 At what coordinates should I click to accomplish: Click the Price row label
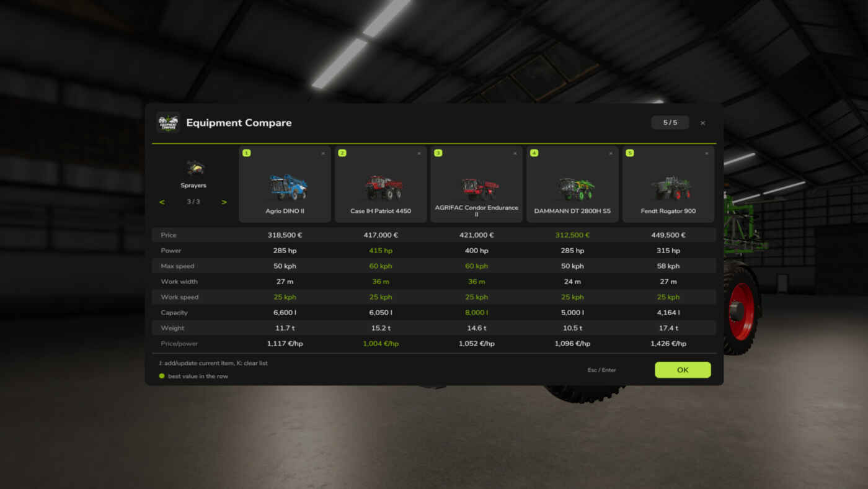pyautogui.click(x=169, y=235)
